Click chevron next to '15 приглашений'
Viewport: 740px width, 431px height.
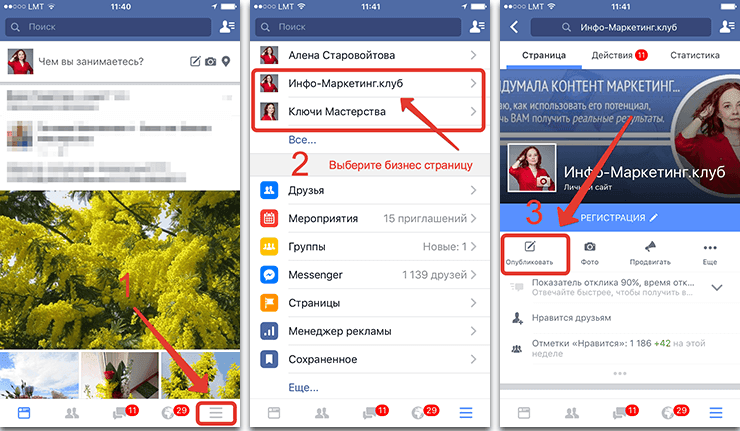pyautogui.click(x=473, y=219)
